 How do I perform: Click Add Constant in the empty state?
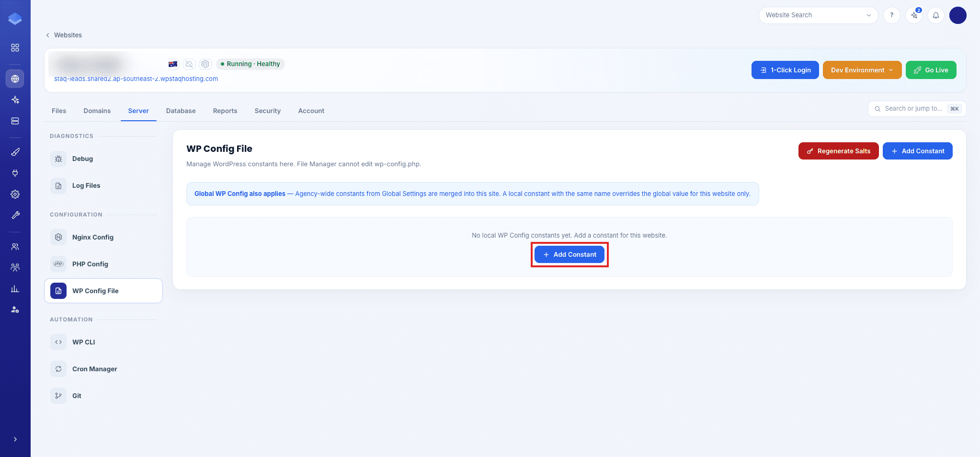click(x=570, y=254)
